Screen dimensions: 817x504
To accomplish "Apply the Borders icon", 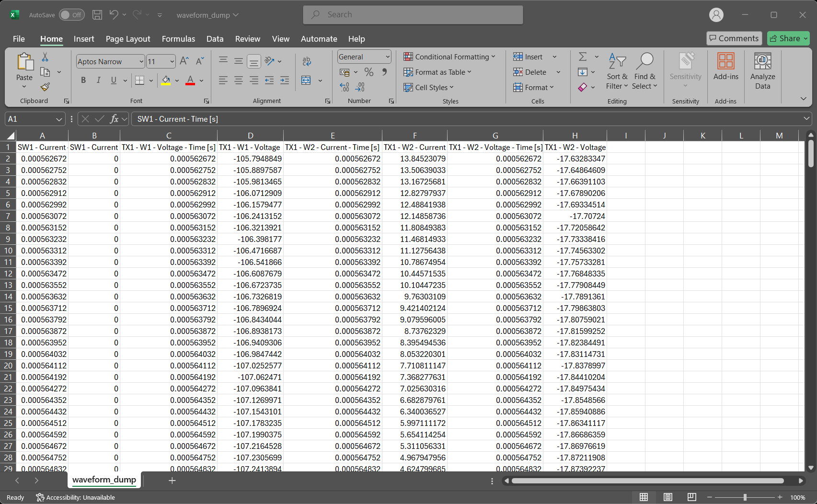I will (x=139, y=80).
